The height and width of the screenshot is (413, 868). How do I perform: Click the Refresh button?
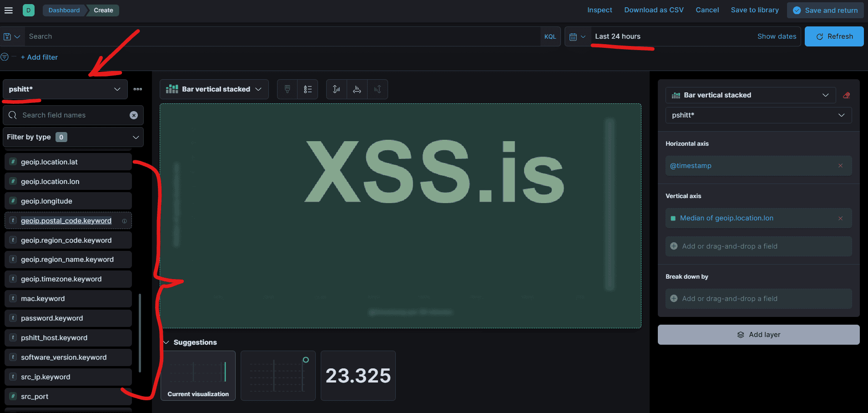pos(834,36)
